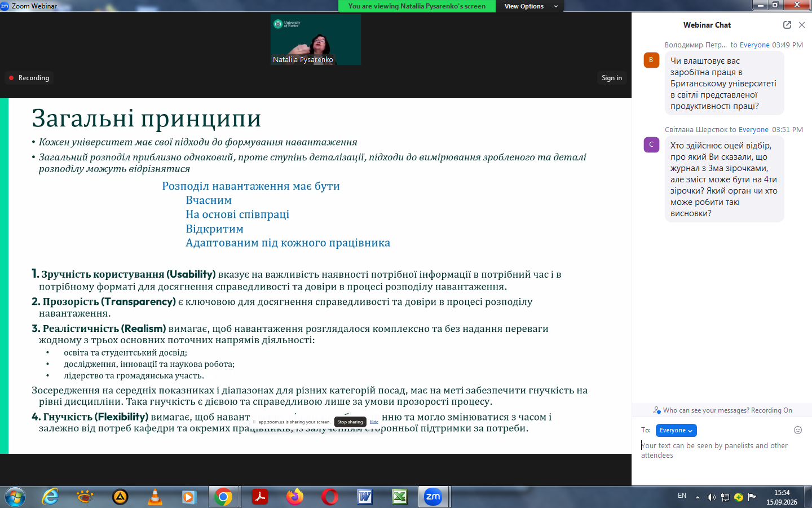
Task: Open the Windows Start menu
Action: pos(15,497)
